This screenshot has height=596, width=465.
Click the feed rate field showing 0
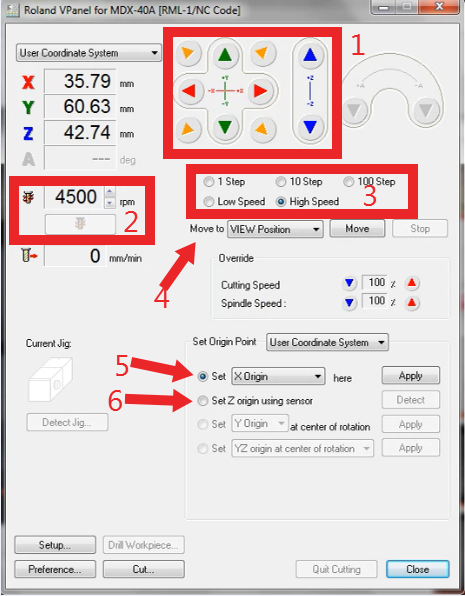pyautogui.click(x=75, y=255)
